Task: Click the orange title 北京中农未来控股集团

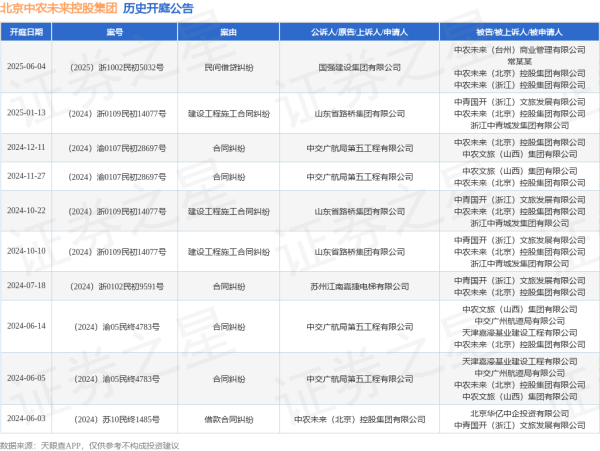Action: pos(59,8)
